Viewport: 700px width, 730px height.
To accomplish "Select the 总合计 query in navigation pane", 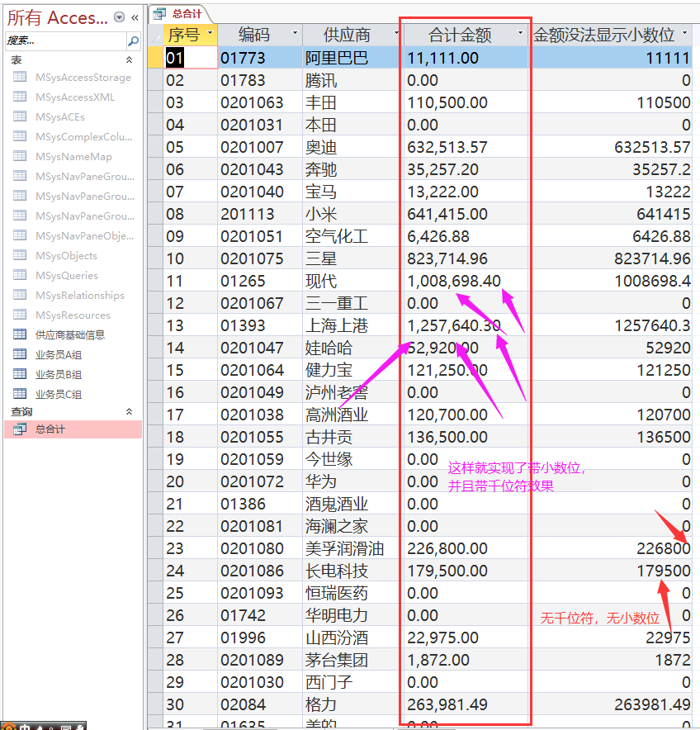I will 73,429.
